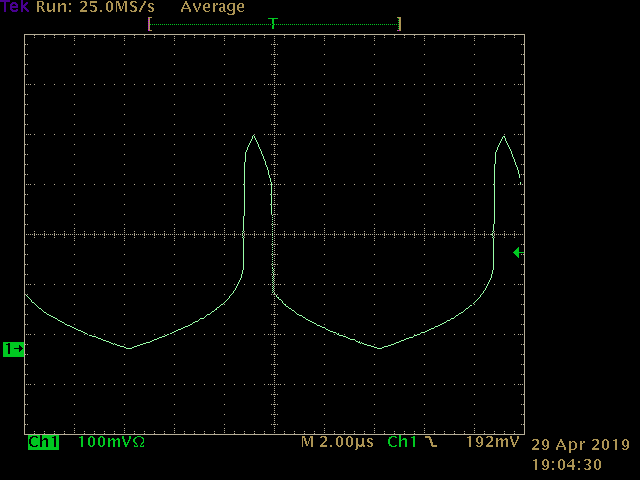Click the 29 Apr 2019 date stamp

coord(580,445)
